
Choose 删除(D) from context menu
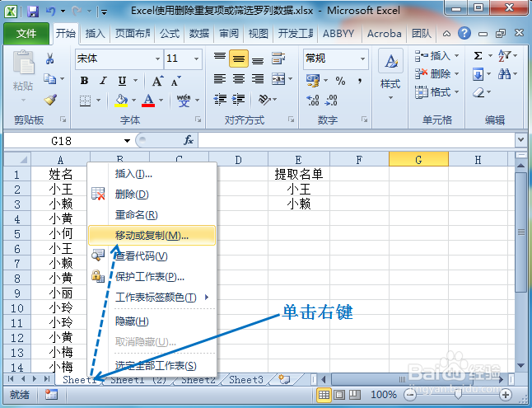pyautogui.click(x=152, y=195)
